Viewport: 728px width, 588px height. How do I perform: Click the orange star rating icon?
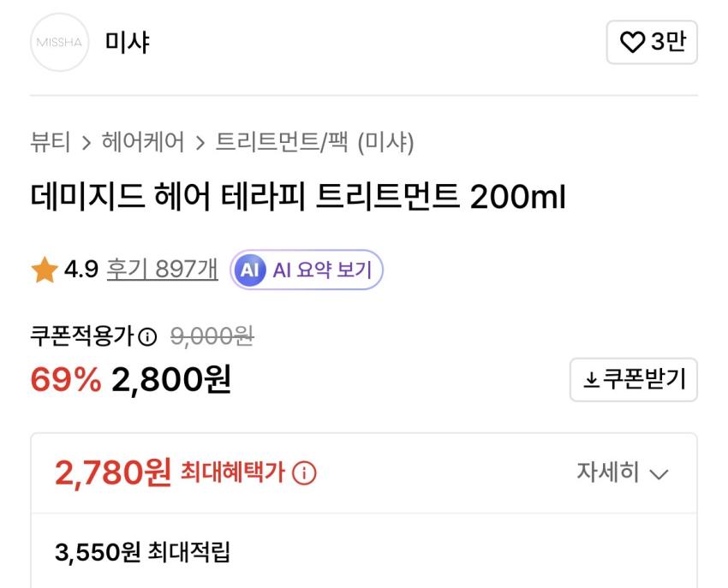coord(44,271)
